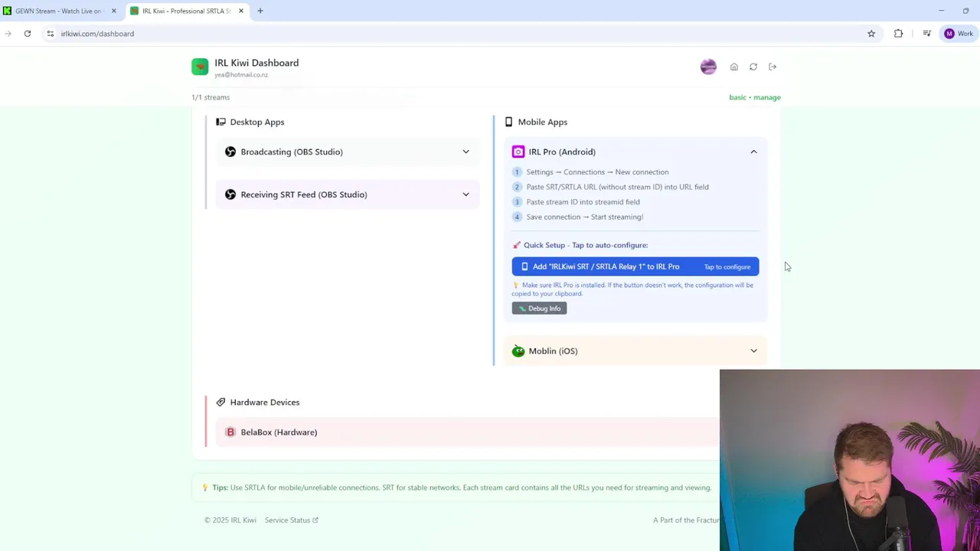Bookmark this page with the star
This screenshot has height=551, width=980.
pyautogui.click(x=871, y=34)
